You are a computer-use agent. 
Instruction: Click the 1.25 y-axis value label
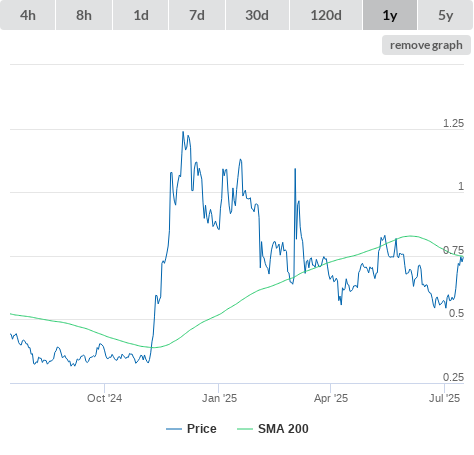pyautogui.click(x=453, y=123)
